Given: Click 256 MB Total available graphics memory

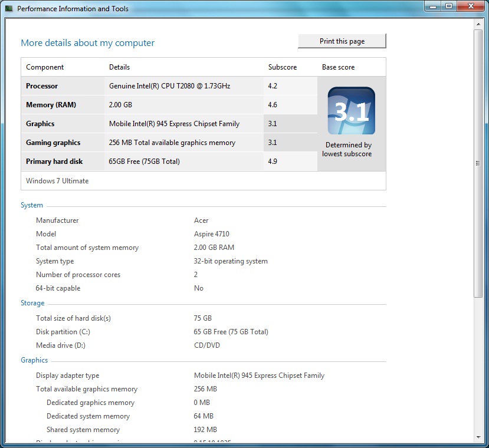Looking at the screenshot, I should click(172, 143).
